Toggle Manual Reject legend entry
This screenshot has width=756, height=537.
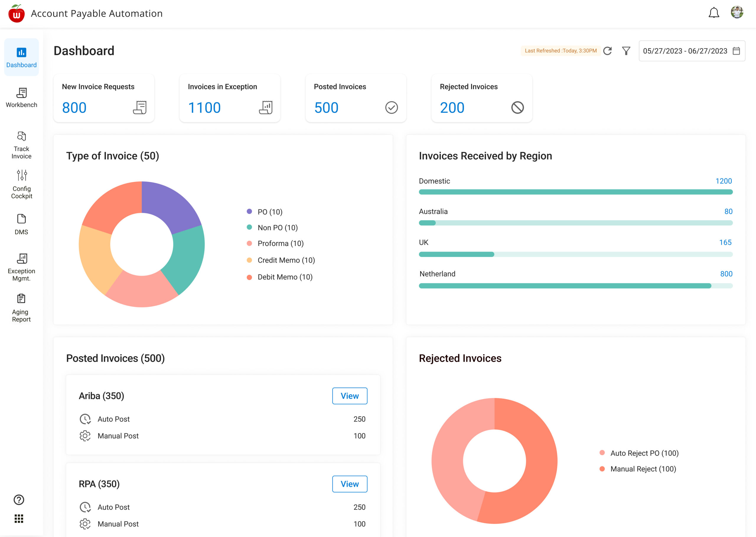(x=643, y=469)
